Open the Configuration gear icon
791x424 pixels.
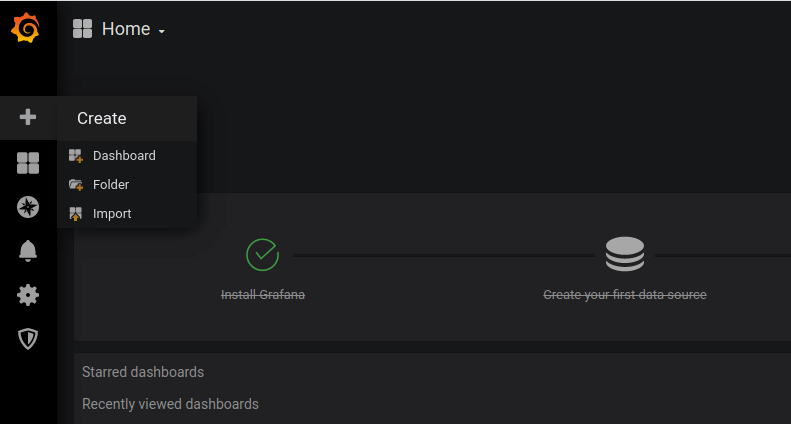pos(28,294)
